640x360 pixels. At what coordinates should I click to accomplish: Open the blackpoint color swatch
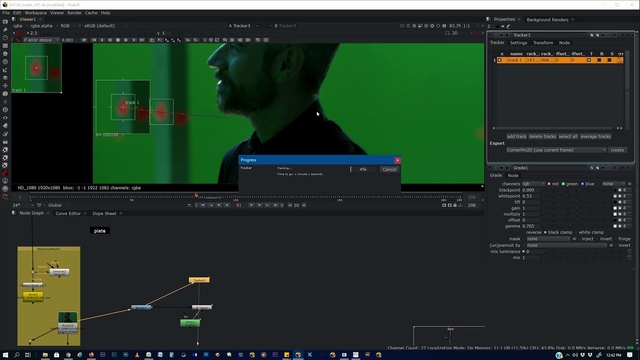coord(616,190)
